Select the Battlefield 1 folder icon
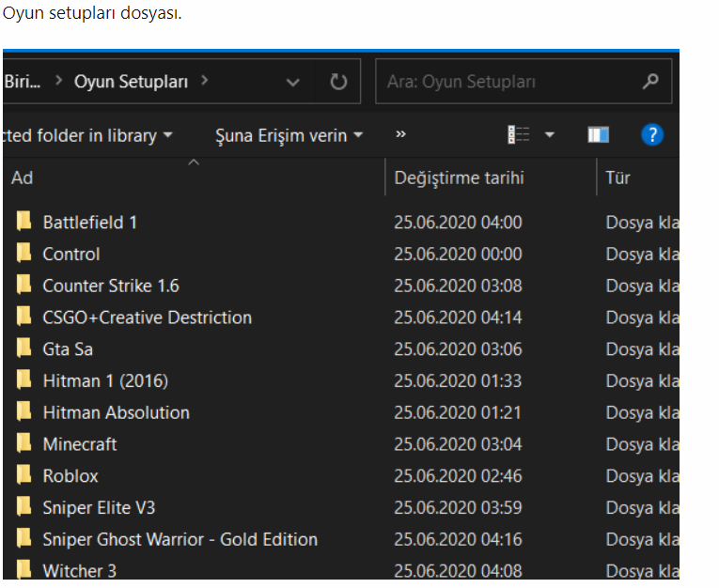This screenshot has width=719, height=588. (x=24, y=223)
